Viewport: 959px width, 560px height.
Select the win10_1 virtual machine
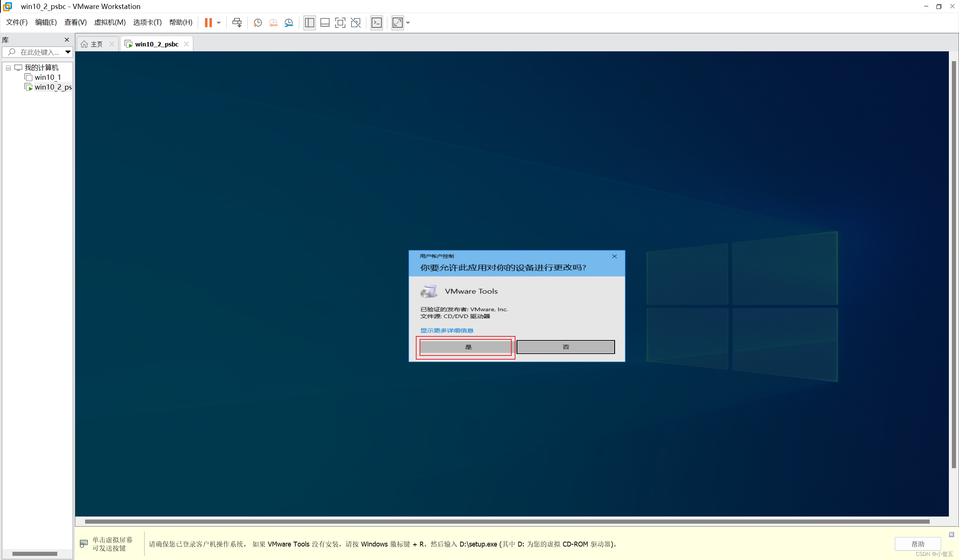pos(48,77)
